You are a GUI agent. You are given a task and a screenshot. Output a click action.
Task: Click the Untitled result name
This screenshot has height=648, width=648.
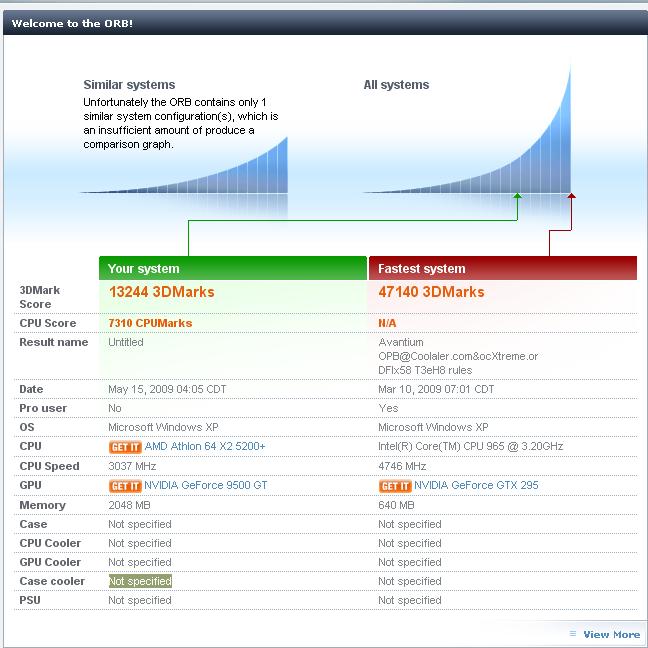(x=126, y=342)
